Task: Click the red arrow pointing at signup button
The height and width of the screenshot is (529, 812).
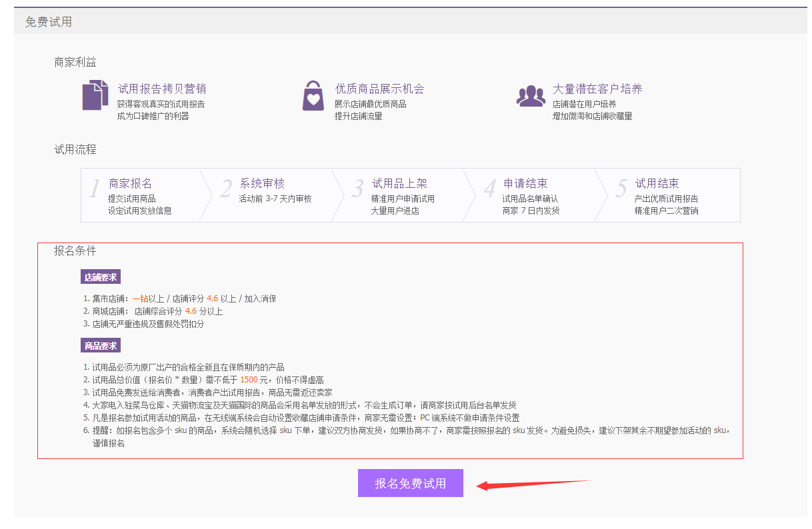Action: tap(532, 483)
